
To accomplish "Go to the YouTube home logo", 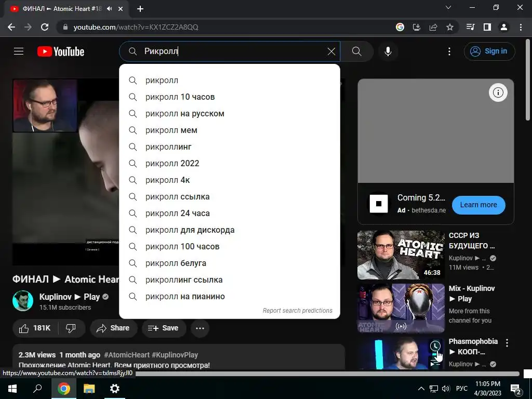I will click(61, 51).
